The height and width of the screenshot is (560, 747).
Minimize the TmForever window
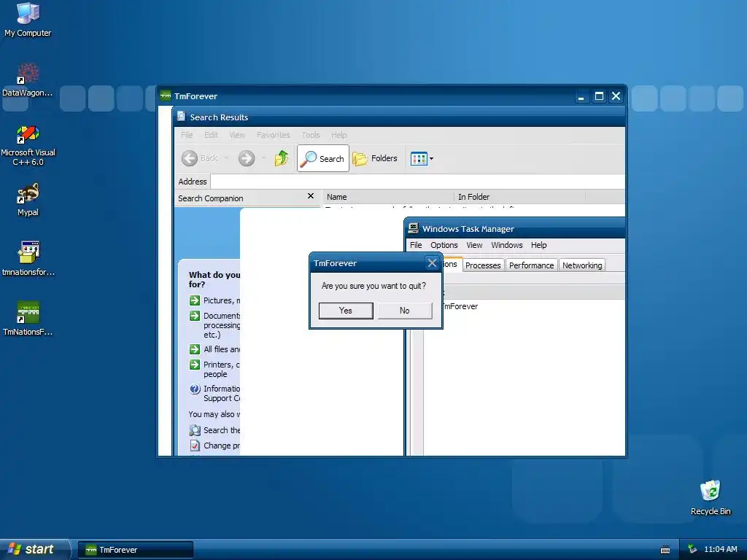(x=581, y=96)
